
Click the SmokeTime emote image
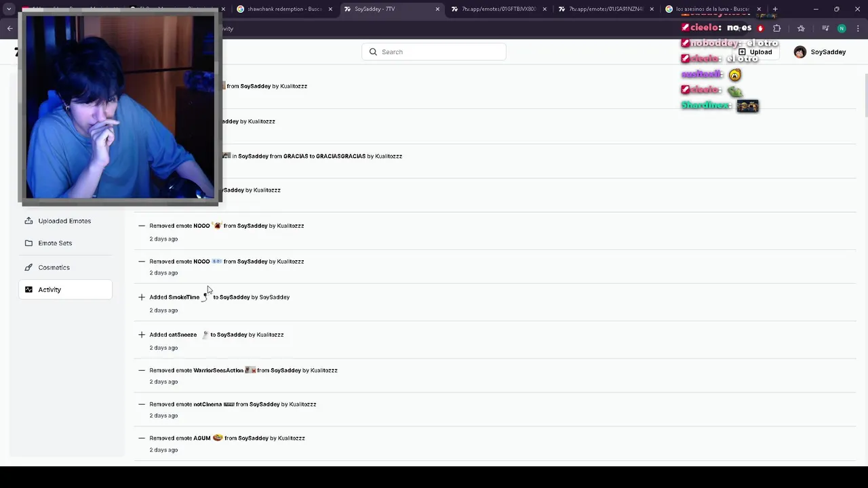click(x=206, y=297)
